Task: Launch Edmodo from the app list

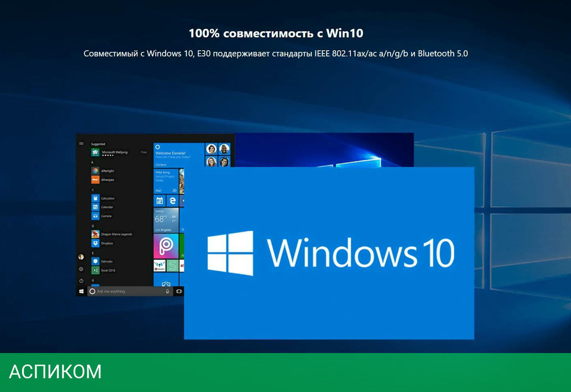Action: [x=102, y=261]
